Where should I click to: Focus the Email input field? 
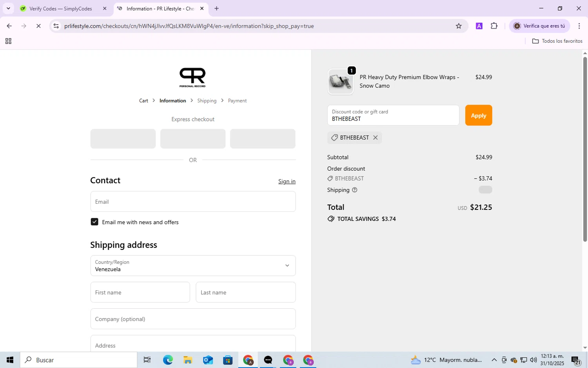[x=193, y=202]
